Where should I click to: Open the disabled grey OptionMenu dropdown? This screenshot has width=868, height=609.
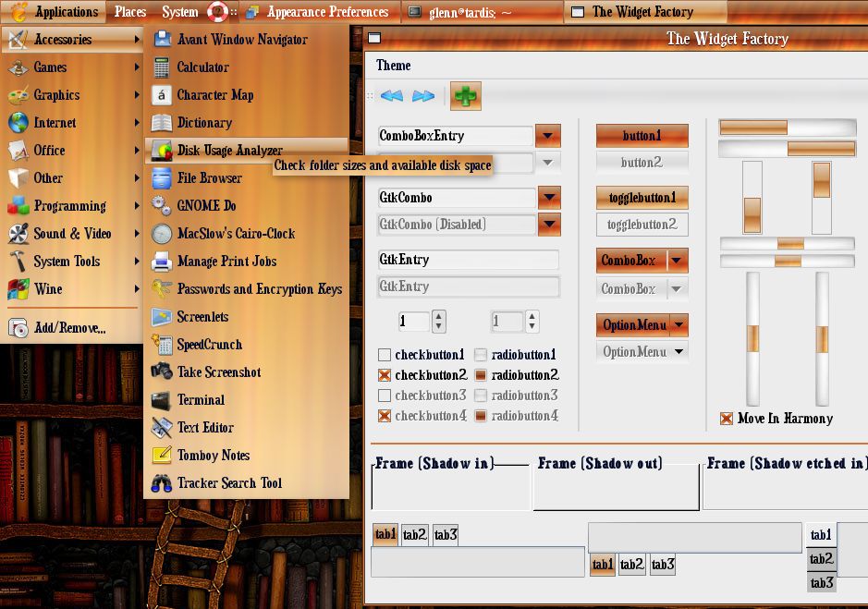642,351
